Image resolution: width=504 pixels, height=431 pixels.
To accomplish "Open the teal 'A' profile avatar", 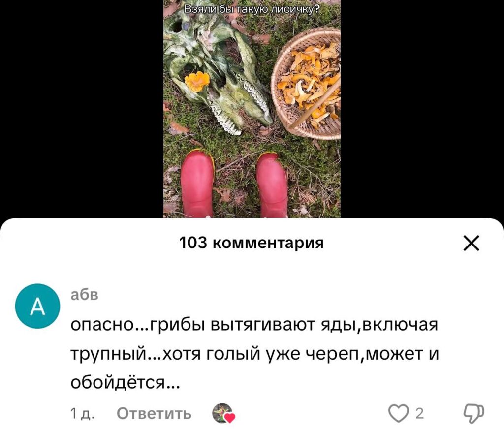I will click(x=37, y=306).
